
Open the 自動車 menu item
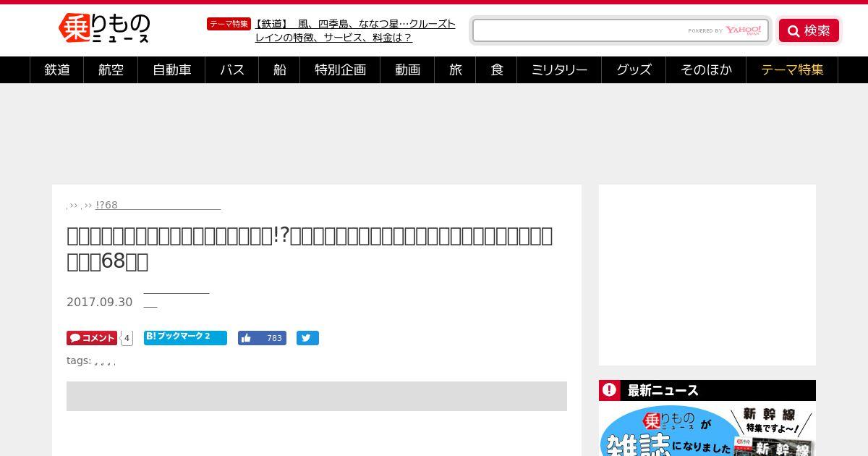(171, 69)
